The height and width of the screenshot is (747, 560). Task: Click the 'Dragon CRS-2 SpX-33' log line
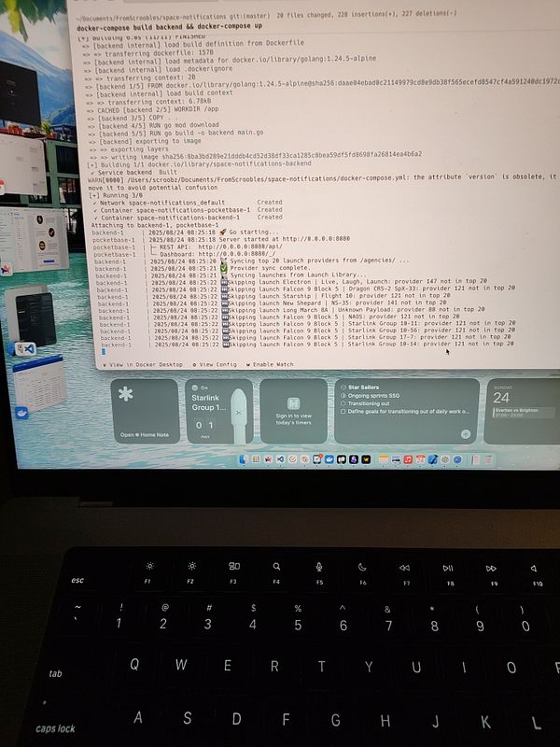pos(306,289)
